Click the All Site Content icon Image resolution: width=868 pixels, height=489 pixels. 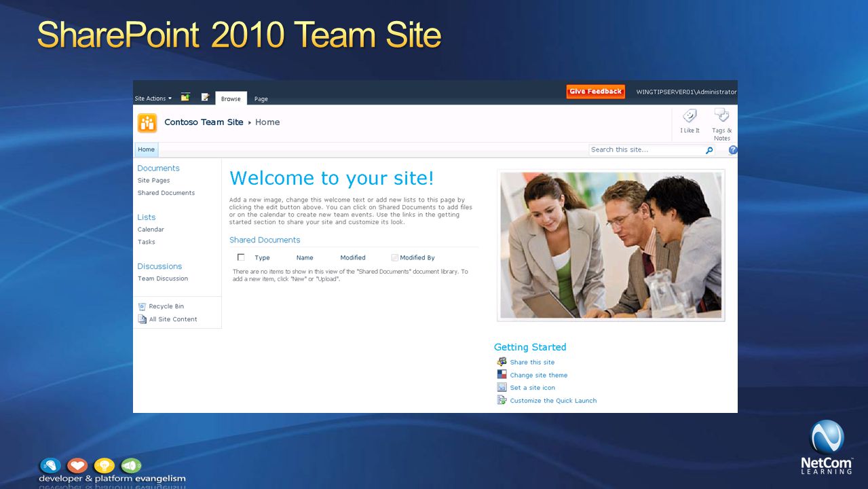coord(142,319)
